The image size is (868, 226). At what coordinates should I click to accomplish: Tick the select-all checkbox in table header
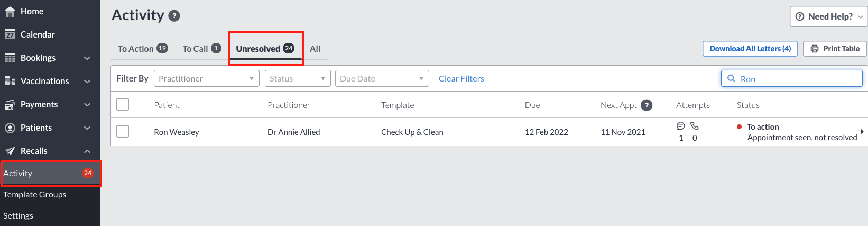click(x=123, y=104)
